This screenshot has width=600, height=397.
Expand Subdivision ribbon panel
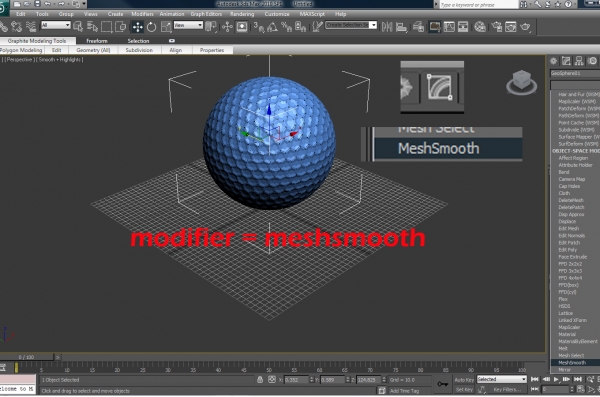tap(139, 50)
